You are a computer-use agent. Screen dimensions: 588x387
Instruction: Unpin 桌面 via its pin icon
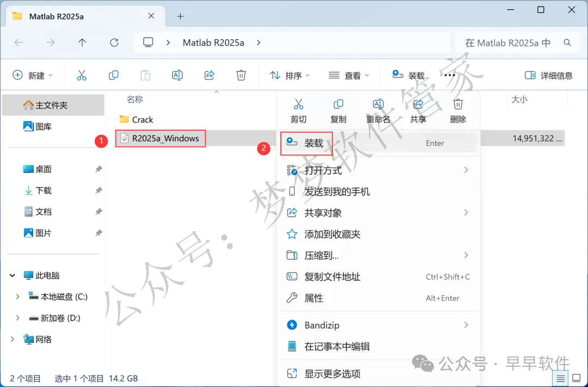pos(98,170)
